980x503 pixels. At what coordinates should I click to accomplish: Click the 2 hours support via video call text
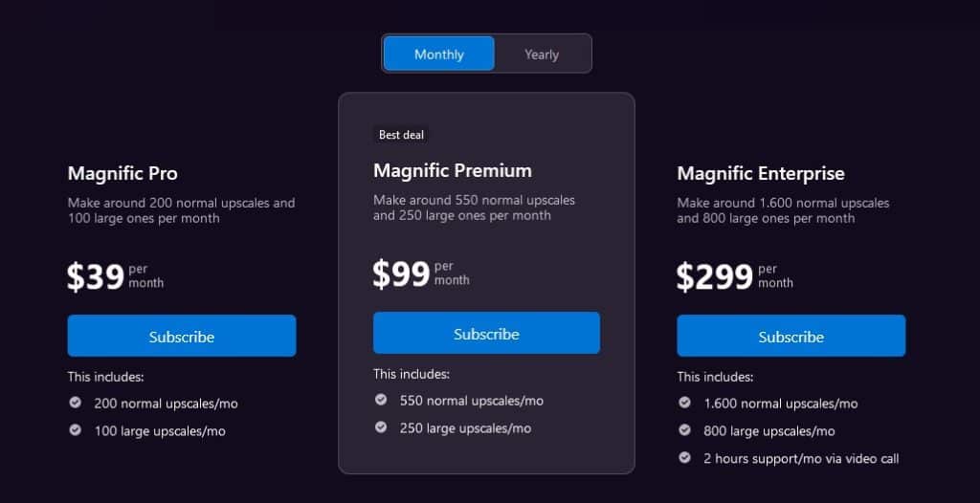pos(801,459)
